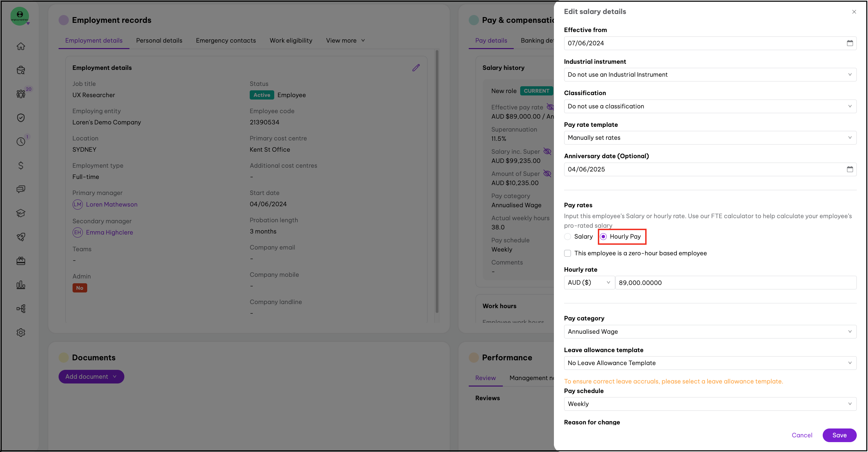Viewport: 868px width, 452px height.
Task: Click the dollar sign payroll icon
Action: tap(21, 166)
